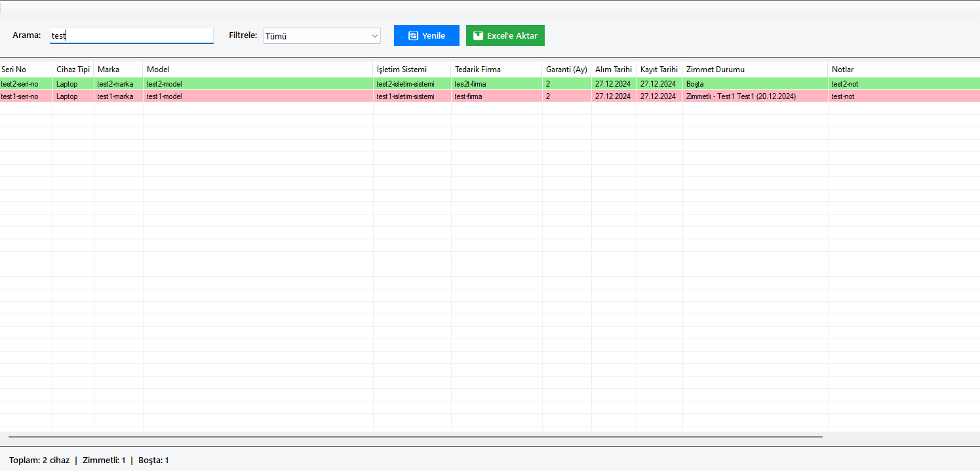Viewport: 980px width, 471px height.
Task: Click the horizontal scrollbar under the table
Action: 416,436
